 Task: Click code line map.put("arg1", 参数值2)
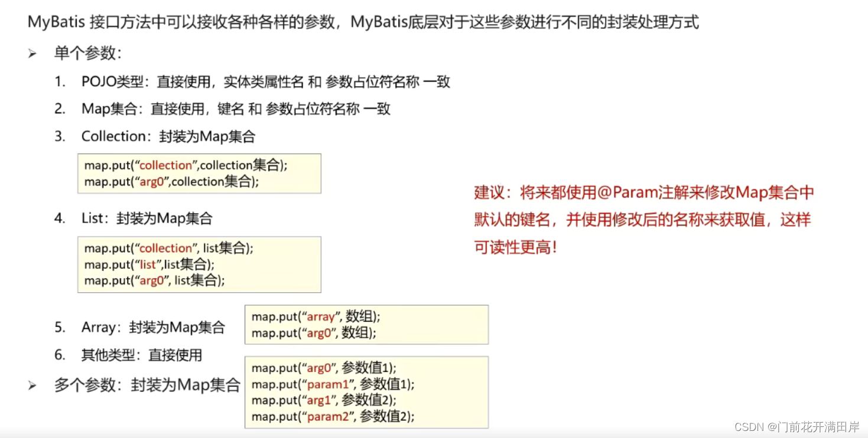[x=324, y=400]
